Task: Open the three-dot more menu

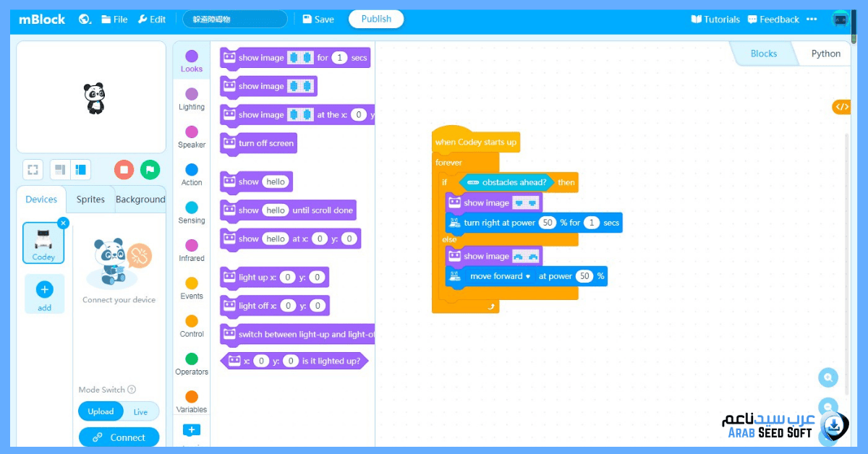Action: [x=812, y=20]
